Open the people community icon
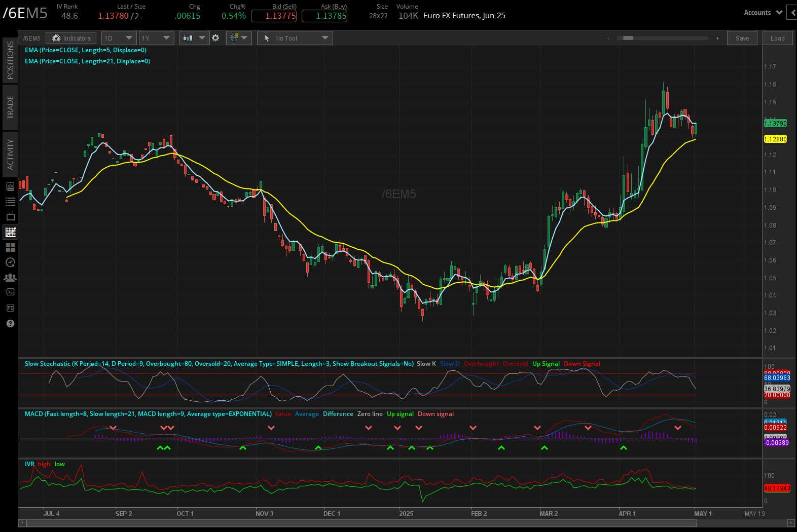Viewport: 797px width, 532px height. 10,277
